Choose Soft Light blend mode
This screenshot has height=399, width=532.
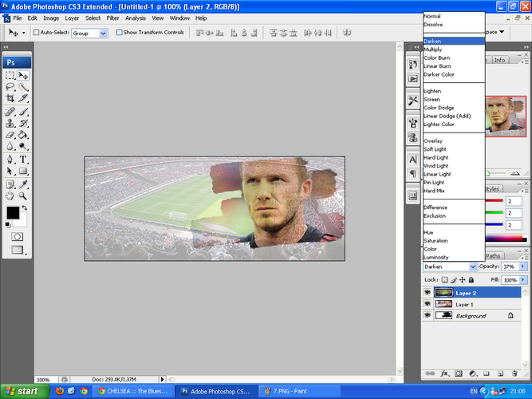435,149
